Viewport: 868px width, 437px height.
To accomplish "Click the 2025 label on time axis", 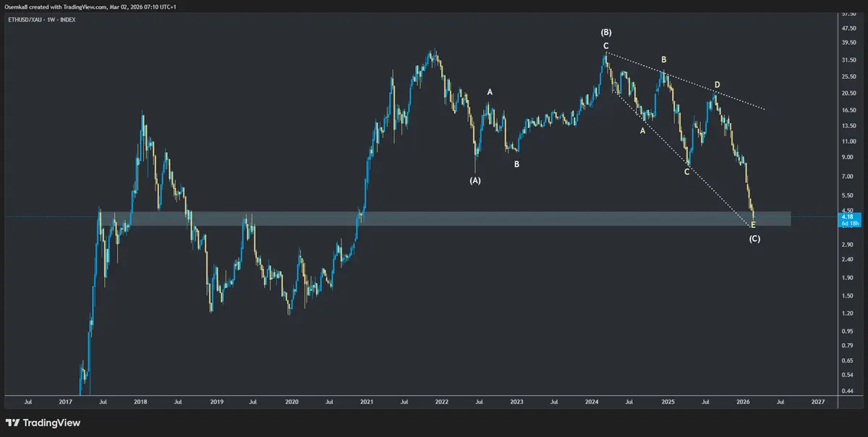I will tap(668, 401).
